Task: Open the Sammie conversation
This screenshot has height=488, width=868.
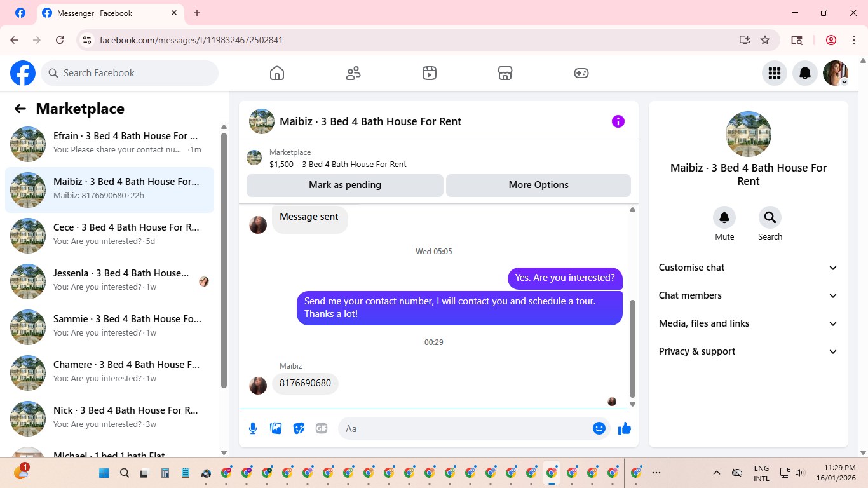Action: 109,327
